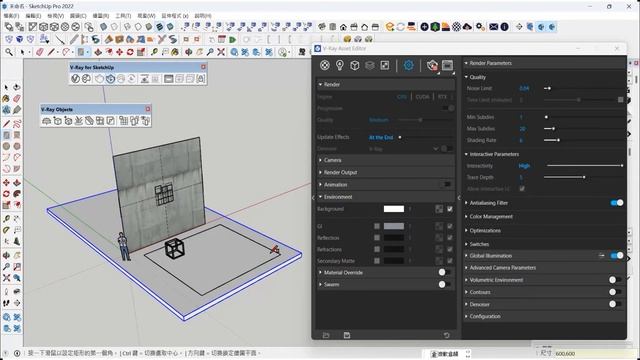Start Render teapot in V-Ray for SketchUp toolbar

99,79
